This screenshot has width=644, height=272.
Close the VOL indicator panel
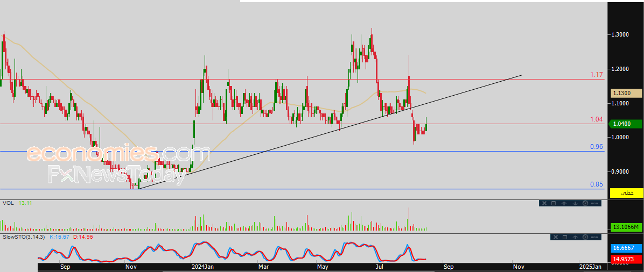tap(544, 203)
